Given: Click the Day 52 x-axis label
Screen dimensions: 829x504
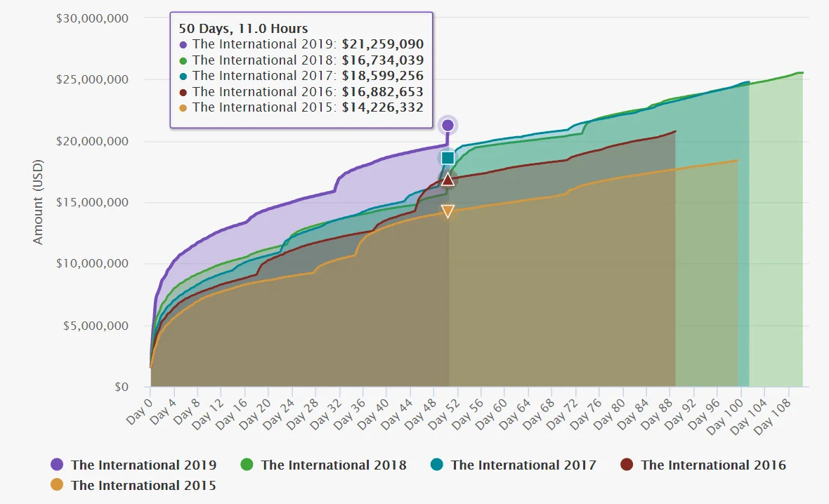Looking at the screenshot, I should 444,413.
